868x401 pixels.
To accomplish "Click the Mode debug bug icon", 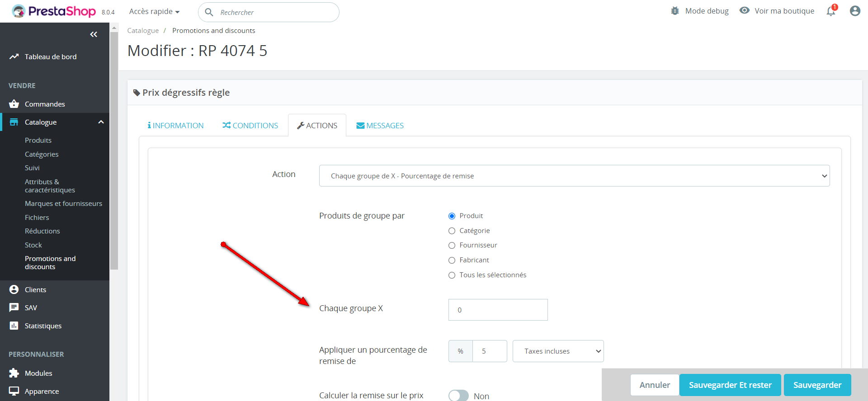I will pos(675,11).
